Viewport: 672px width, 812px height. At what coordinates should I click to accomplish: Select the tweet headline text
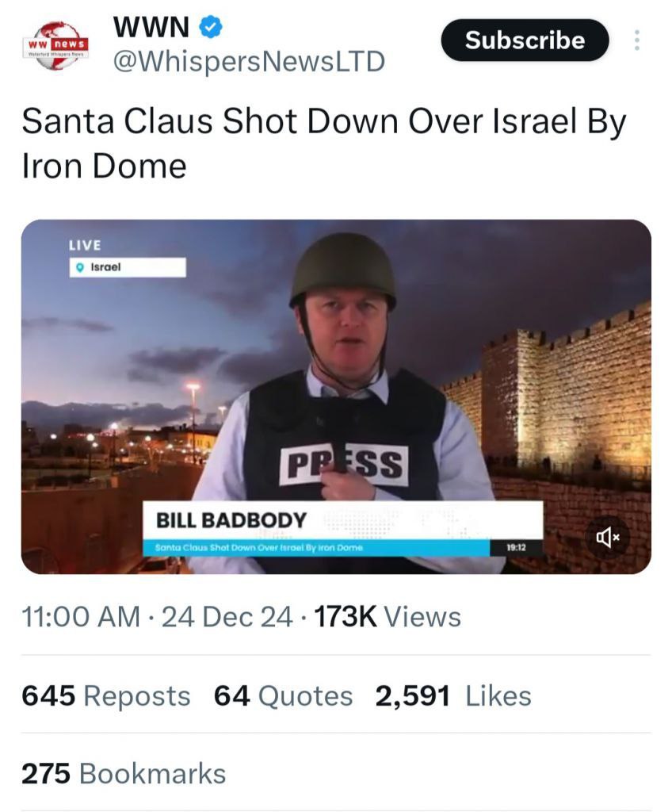coord(323,144)
